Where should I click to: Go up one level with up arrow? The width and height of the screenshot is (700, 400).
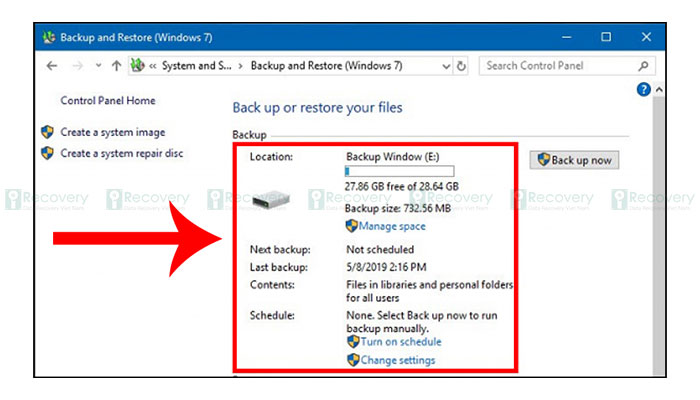point(117,66)
